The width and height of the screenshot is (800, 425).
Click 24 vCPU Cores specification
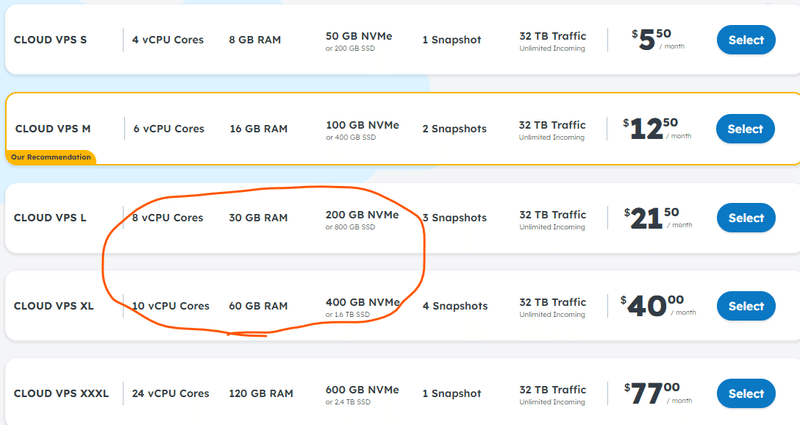(x=171, y=394)
